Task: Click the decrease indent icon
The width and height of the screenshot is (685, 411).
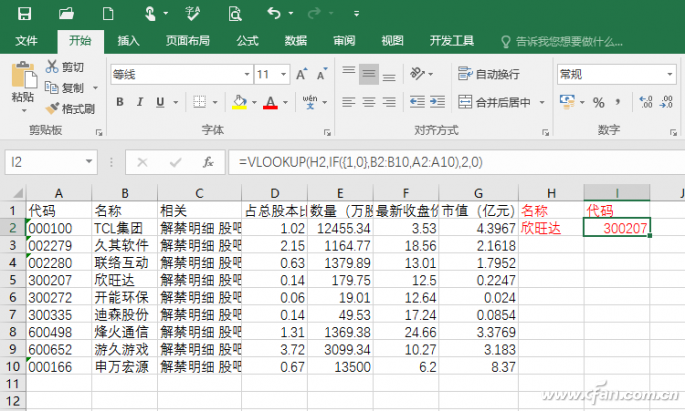Action: 417,102
